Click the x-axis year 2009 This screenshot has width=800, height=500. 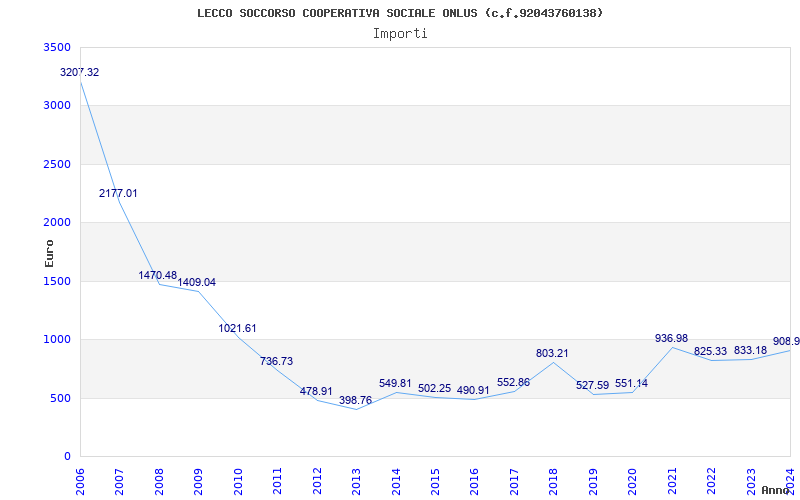[198, 481]
